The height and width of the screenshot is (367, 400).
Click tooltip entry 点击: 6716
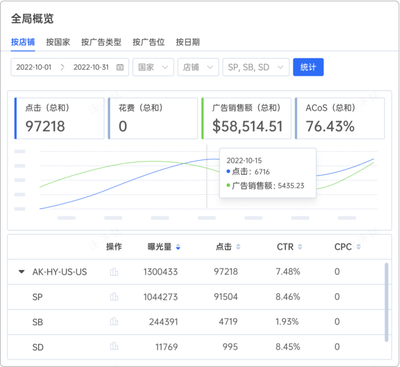coord(248,172)
